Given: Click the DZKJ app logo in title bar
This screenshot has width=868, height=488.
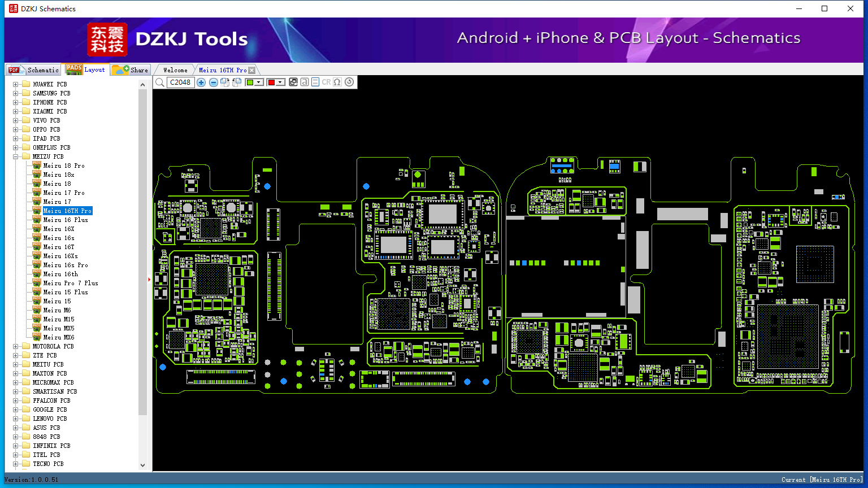Looking at the screenshot, I should [x=14, y=8].
